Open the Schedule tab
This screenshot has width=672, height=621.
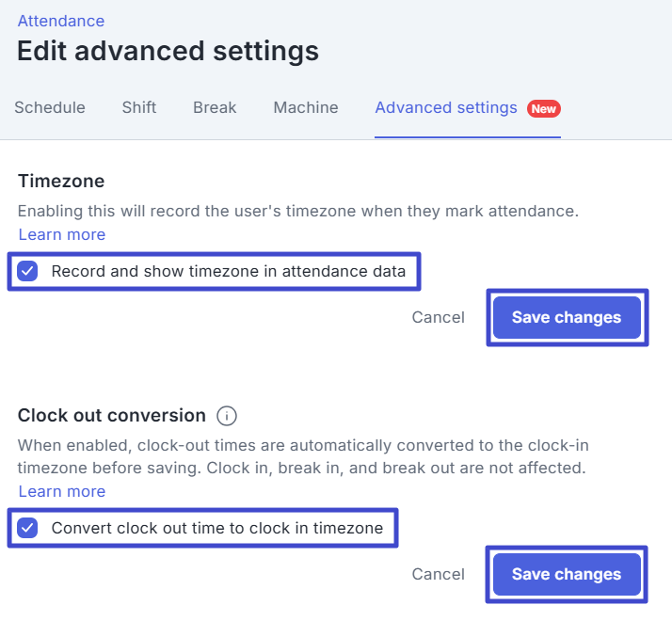pos(50,107)
